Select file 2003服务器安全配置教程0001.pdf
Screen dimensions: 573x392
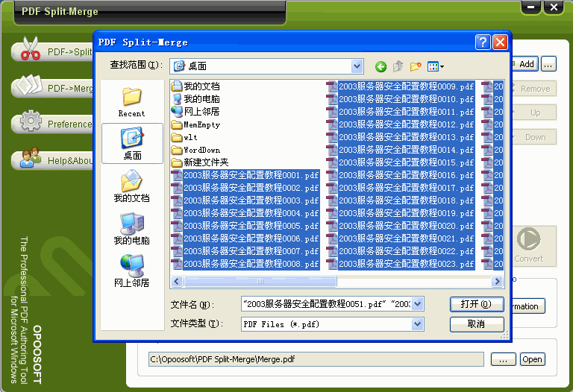pyautogui.click(x=245, y=175)
